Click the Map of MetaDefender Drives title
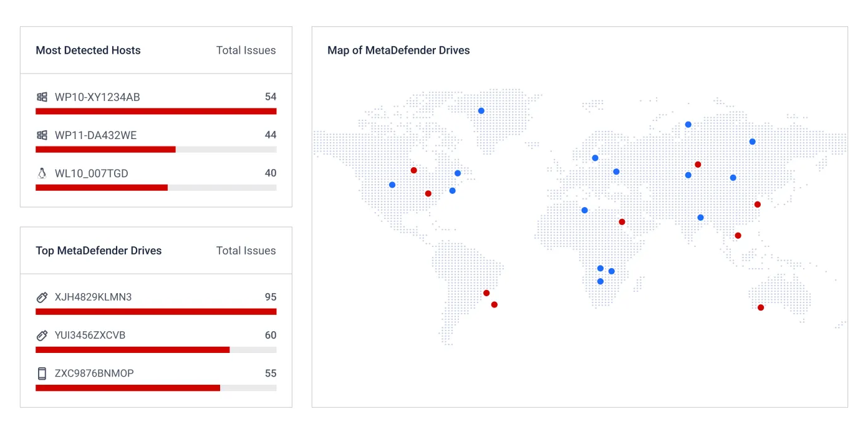 pyautogui.click(x=398, y=51)
